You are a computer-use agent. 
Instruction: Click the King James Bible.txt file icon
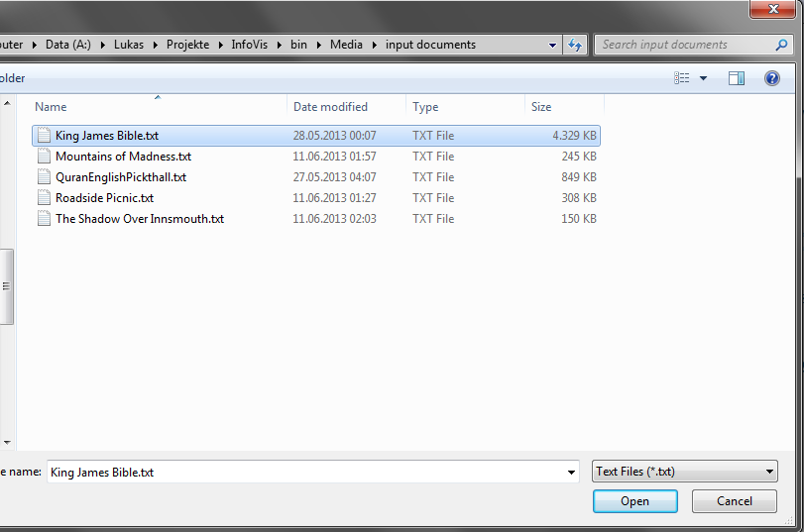tap(44, 136)
